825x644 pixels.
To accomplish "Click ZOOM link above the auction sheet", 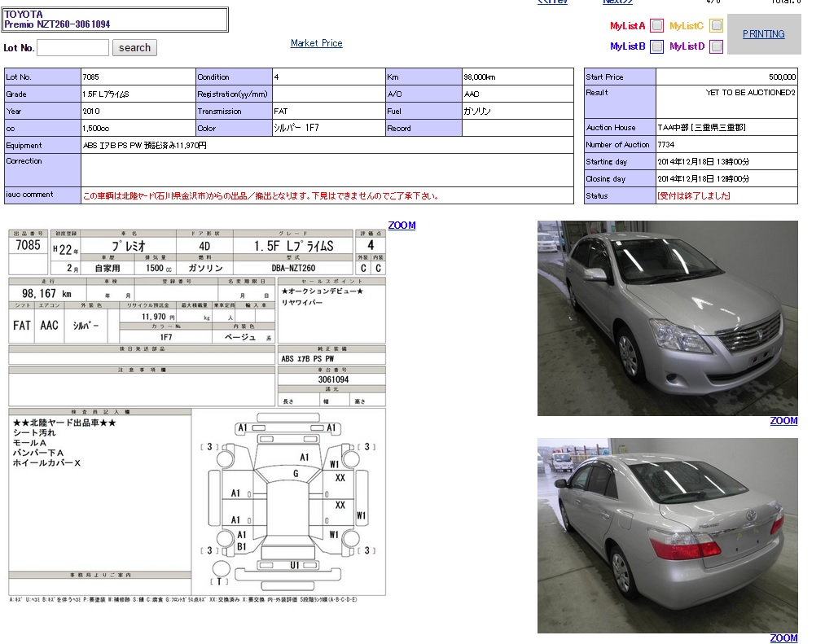I will (x=402, y=226).
